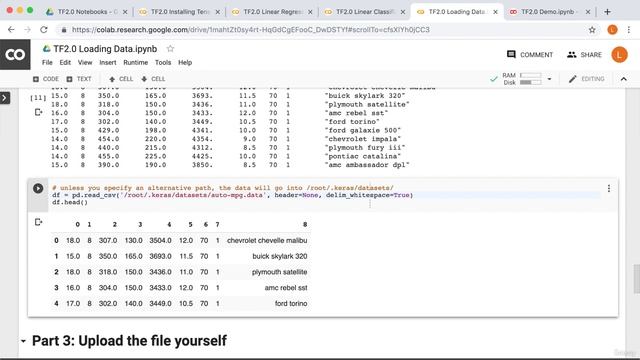Expand the left sidebar panel arrow
Screen dimensions: 640x360
[4, 98]
